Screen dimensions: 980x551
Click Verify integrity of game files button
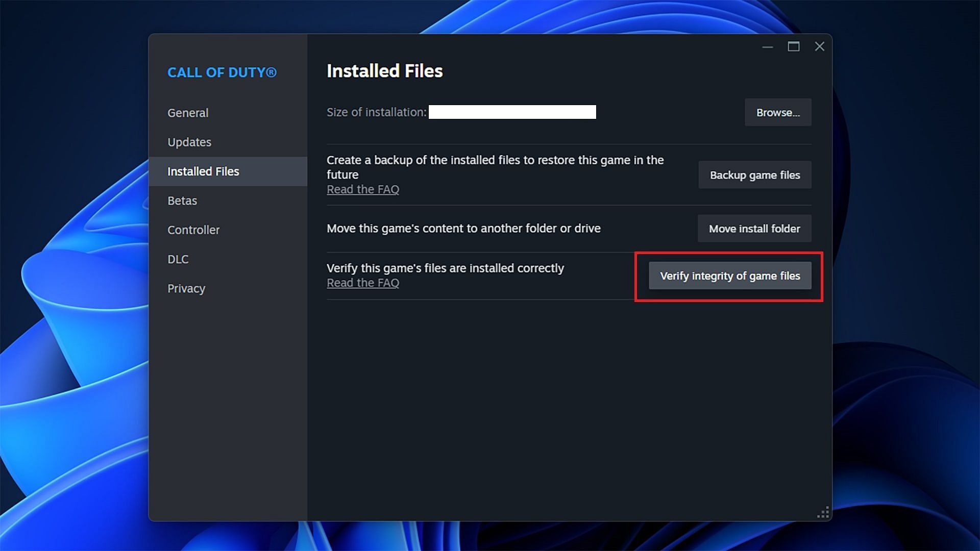pyautogui.click(x=729, y=275)
